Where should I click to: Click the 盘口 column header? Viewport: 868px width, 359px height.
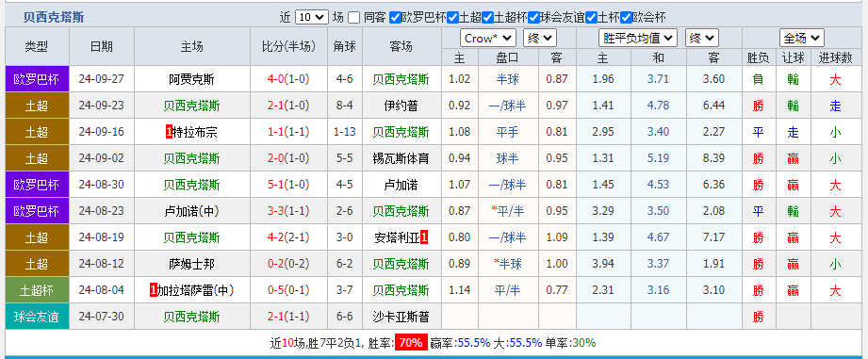507,57
